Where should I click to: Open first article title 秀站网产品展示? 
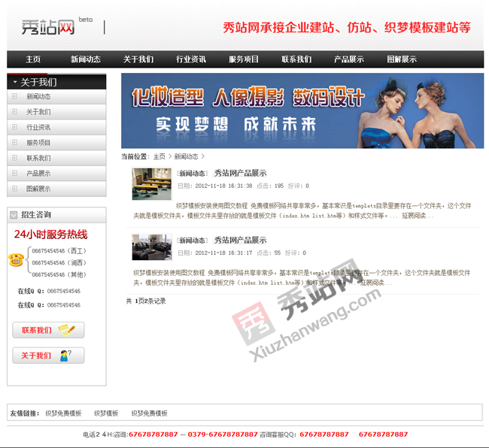pyautogui.click(x=240, y=174)
